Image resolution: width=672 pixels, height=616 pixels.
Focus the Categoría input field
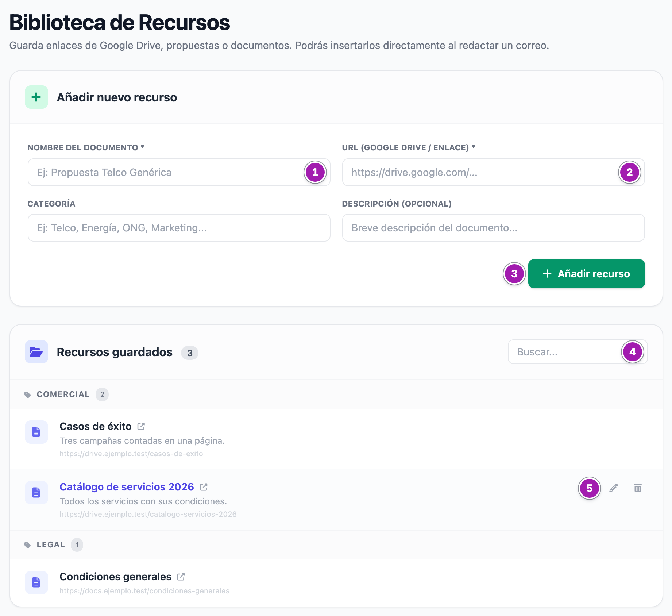point(179,228)
